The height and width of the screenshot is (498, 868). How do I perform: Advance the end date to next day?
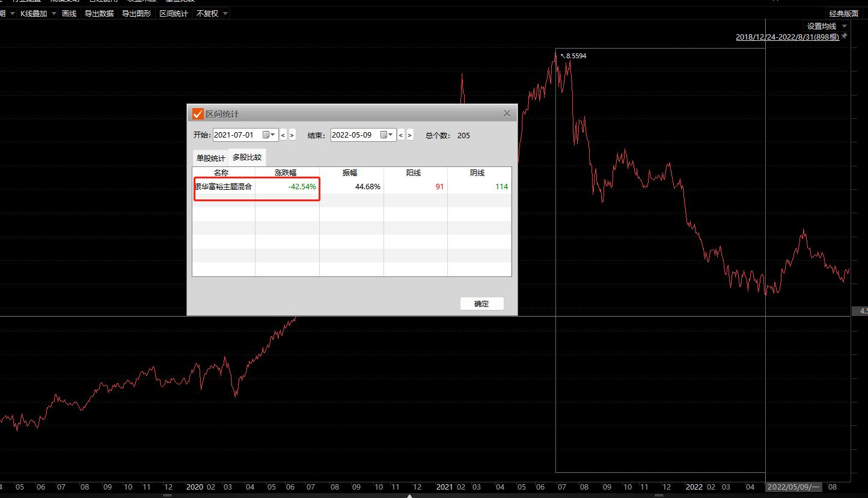tap(410, 135)
